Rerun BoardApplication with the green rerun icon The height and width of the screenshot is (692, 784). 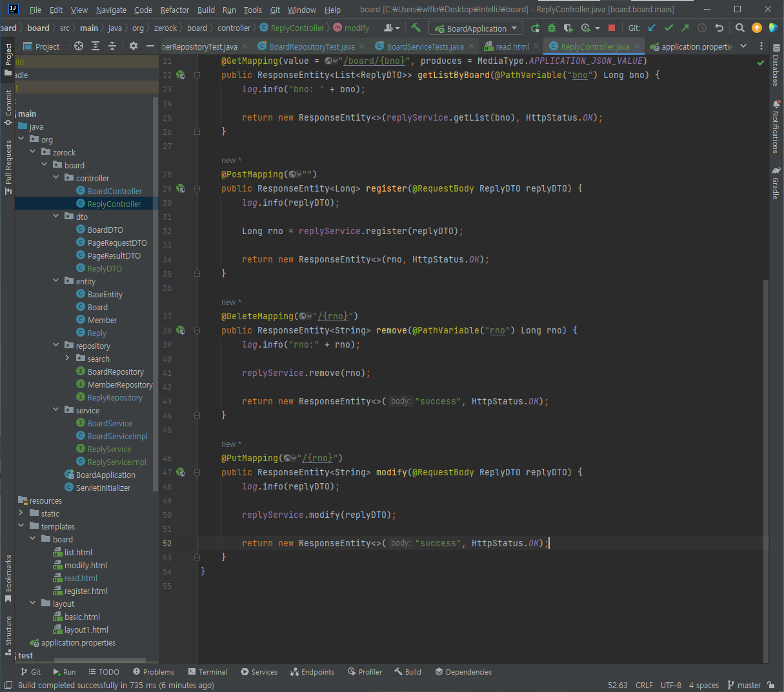535,28
